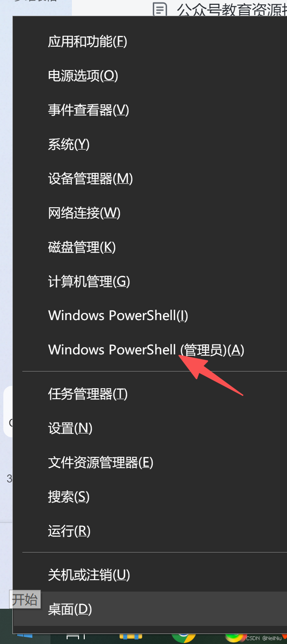Open 计算机管理 entry
287x644 pixels.
[x=150, y=282]
